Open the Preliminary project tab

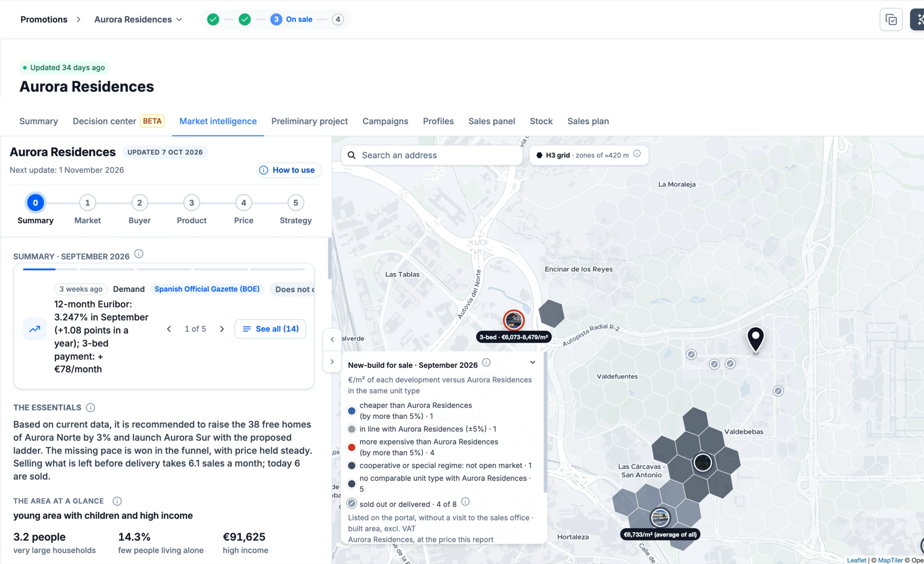(310, 121)
